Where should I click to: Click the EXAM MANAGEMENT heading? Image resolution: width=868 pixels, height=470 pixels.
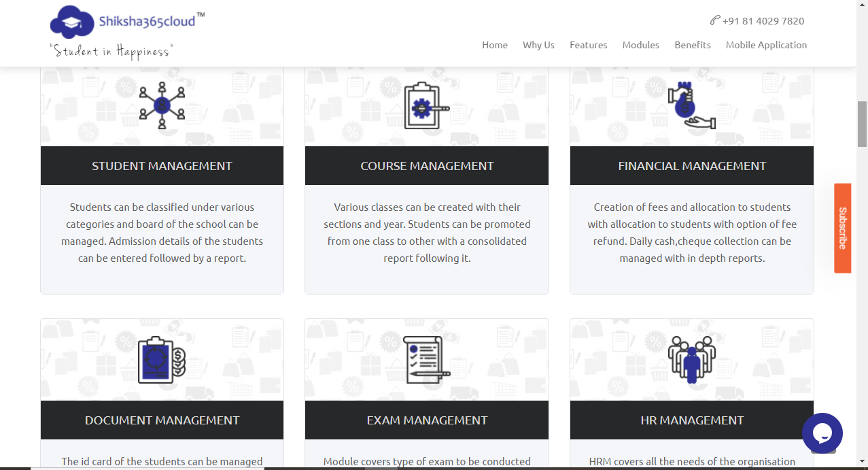pos(427,420)
